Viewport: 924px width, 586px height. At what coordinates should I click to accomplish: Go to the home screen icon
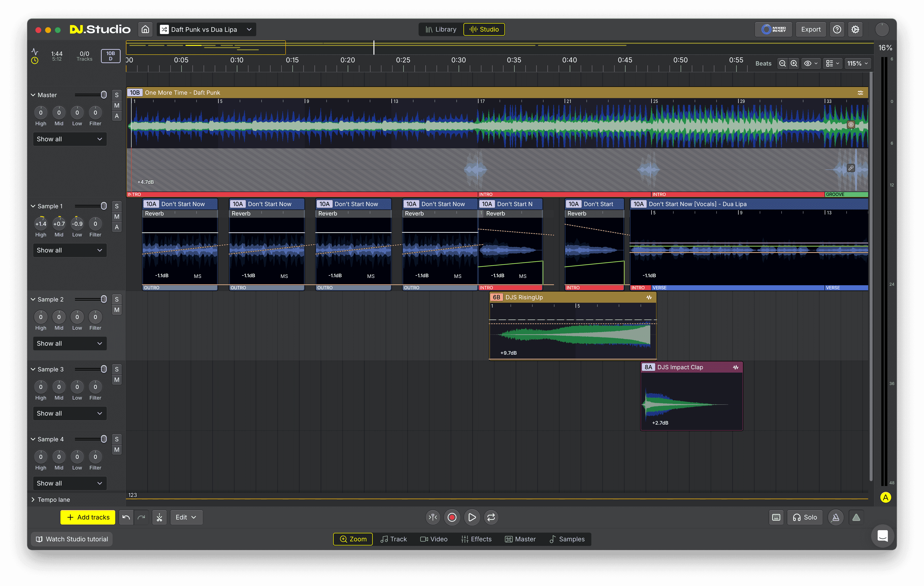145,29
